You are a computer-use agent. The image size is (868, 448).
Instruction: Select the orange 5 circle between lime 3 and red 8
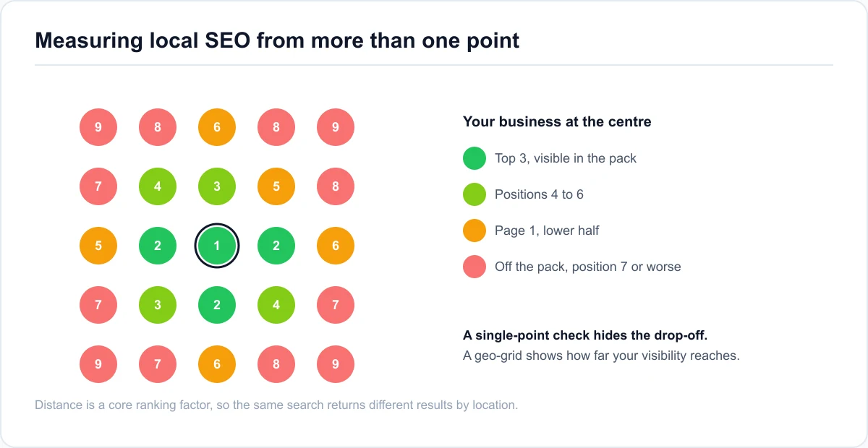click(x=276, y=186)
